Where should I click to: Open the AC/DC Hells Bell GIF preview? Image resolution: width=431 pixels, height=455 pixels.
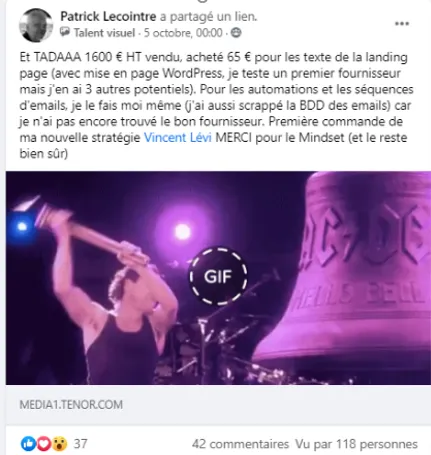tap(218, 278)
